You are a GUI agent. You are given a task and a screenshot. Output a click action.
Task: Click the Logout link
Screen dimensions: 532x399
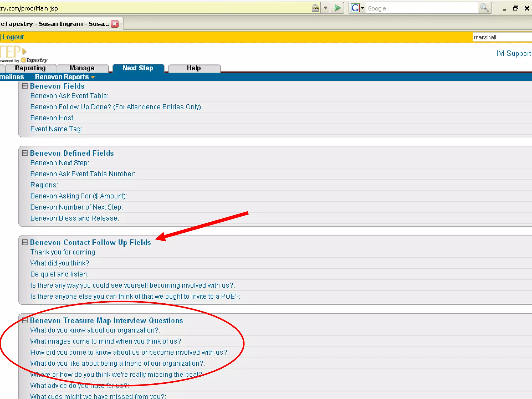(x=13, y=37)
